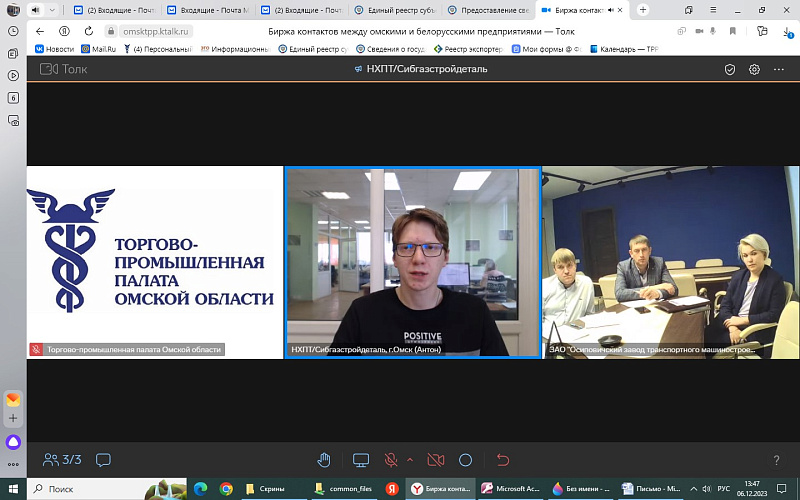Start recording with the circle button
The width and height of the screenshot is (800, 500).
pos(465,460)
